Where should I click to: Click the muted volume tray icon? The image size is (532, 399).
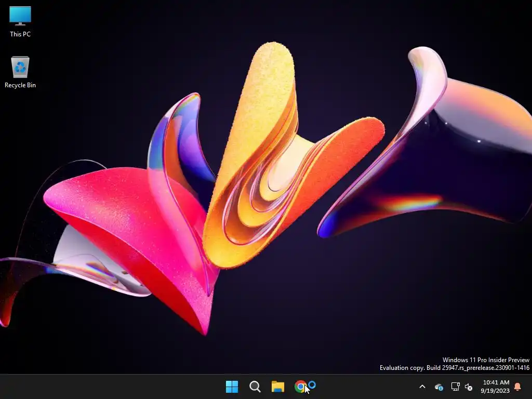(x=469, y=387)
